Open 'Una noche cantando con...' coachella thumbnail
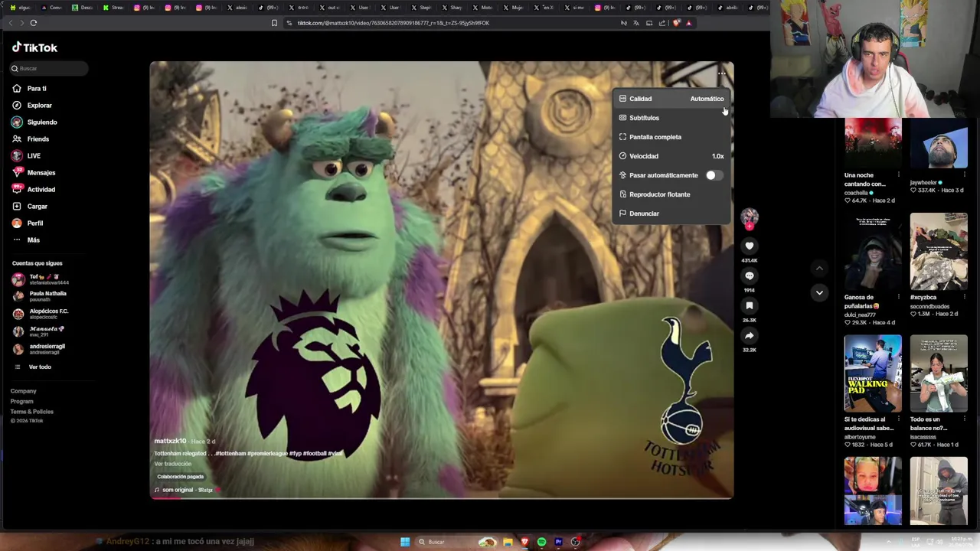Screen dimensions: 980x551 tap(873, 142)
